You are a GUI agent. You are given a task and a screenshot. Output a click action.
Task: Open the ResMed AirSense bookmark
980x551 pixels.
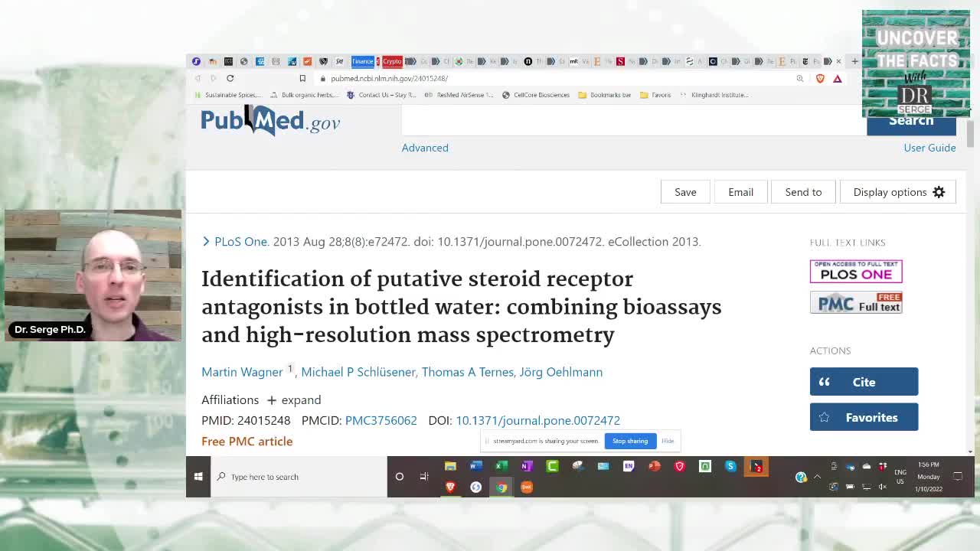pyautogui.click(x=459, y=95)
